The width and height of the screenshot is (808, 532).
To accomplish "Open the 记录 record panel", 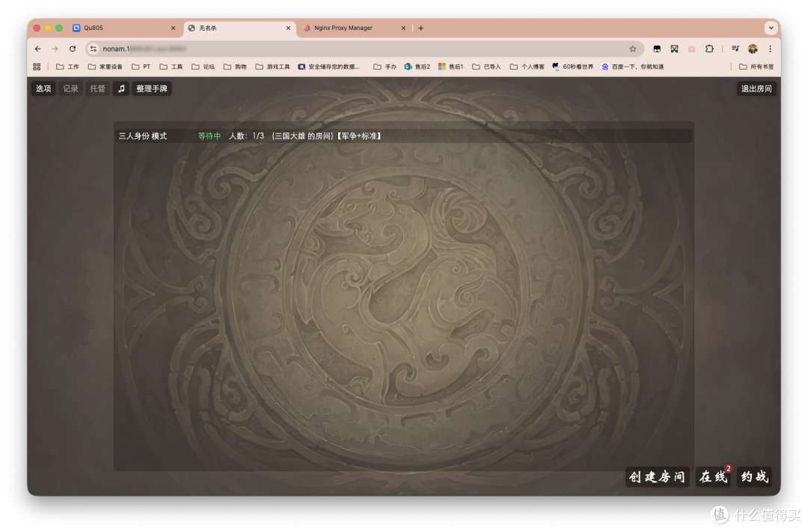I will pyautogui.click(x=70, y=88).
